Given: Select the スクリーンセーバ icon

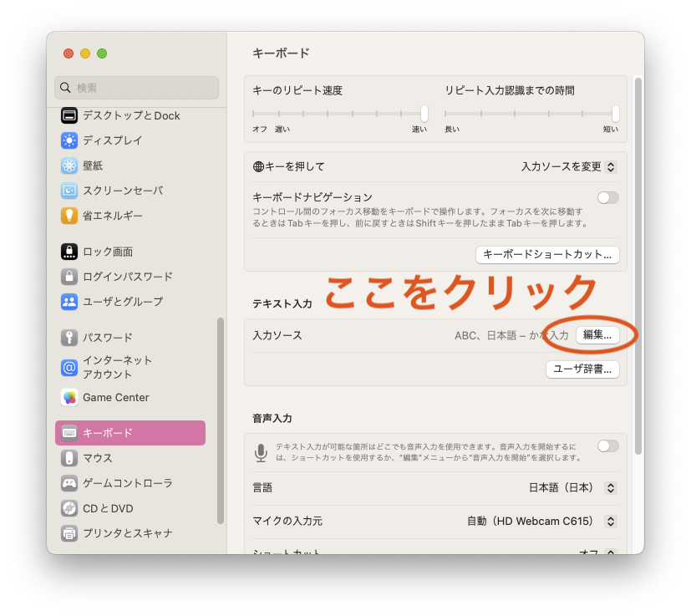Looking at the screenshot, I should tap(69, 191).
